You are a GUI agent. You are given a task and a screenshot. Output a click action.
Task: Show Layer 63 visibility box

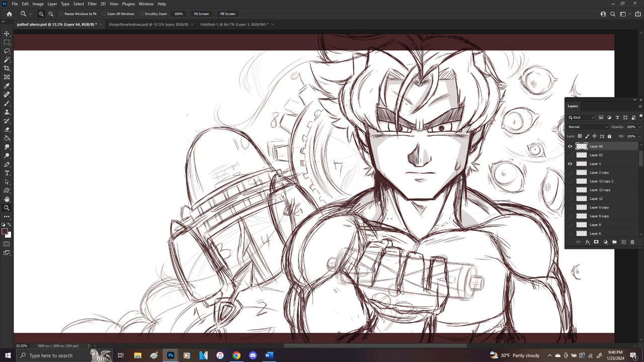[x=570, y=155]
